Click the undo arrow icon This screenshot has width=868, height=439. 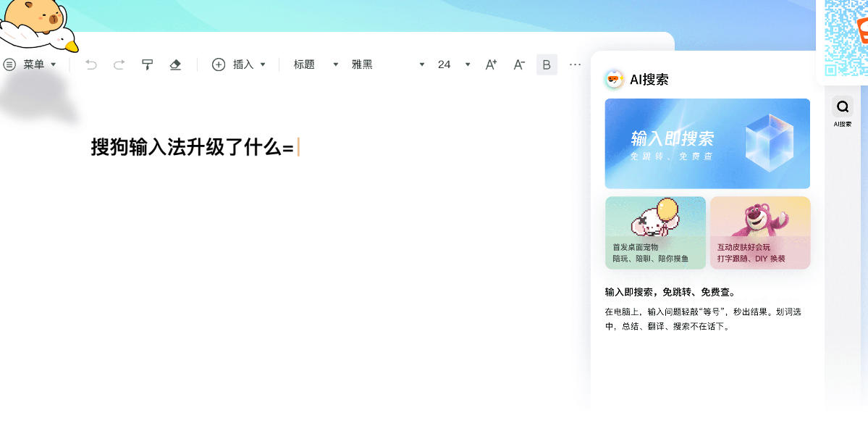[x=91, y=64]
